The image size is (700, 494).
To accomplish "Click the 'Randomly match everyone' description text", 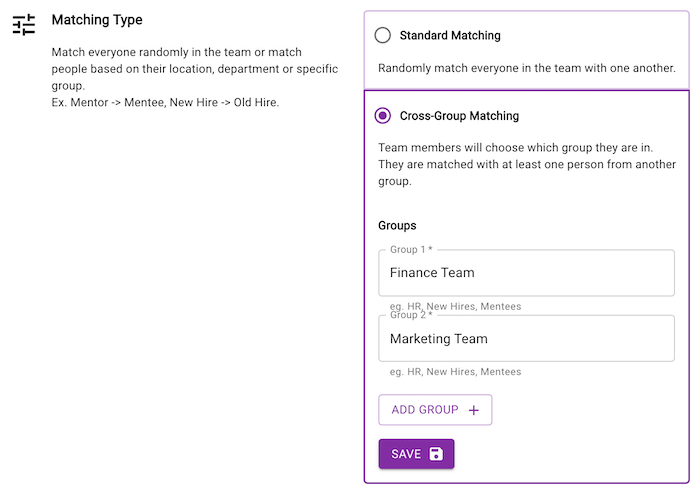I will coord(527,69).
